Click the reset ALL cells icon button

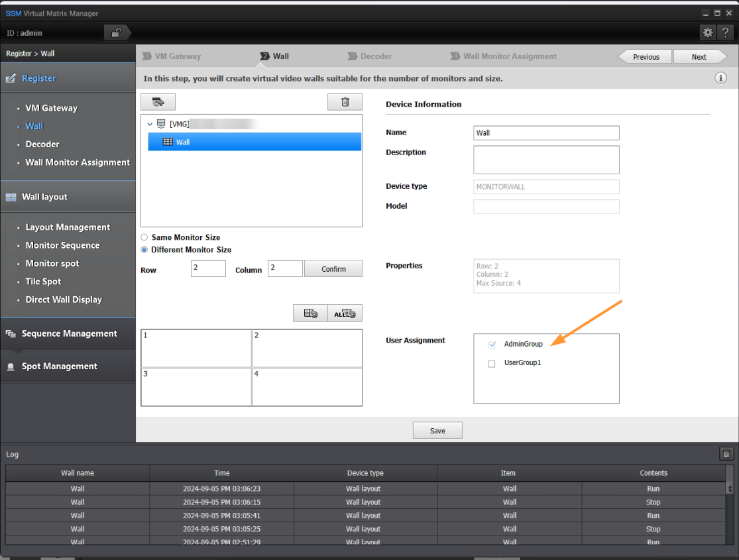[x=345, y=313]
